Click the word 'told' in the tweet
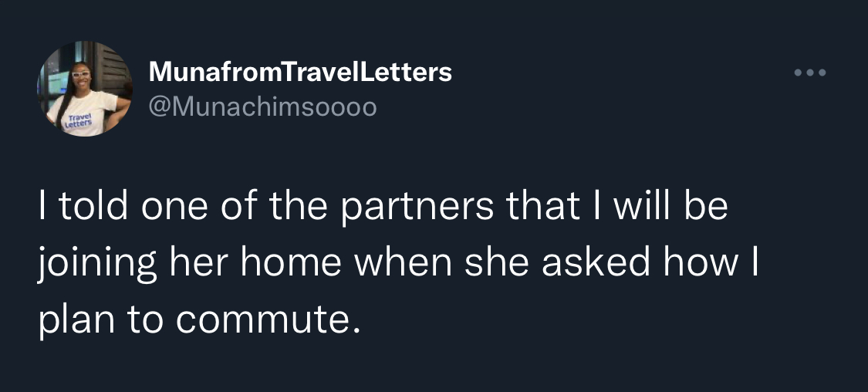 pos(92,205)
